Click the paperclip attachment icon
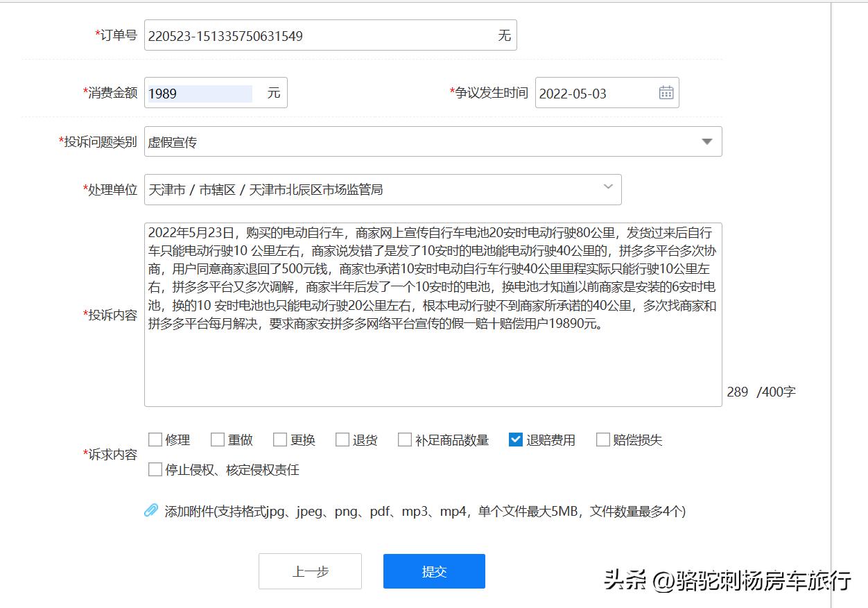This screenshot has width=868, height=608. tap(151, 510)
